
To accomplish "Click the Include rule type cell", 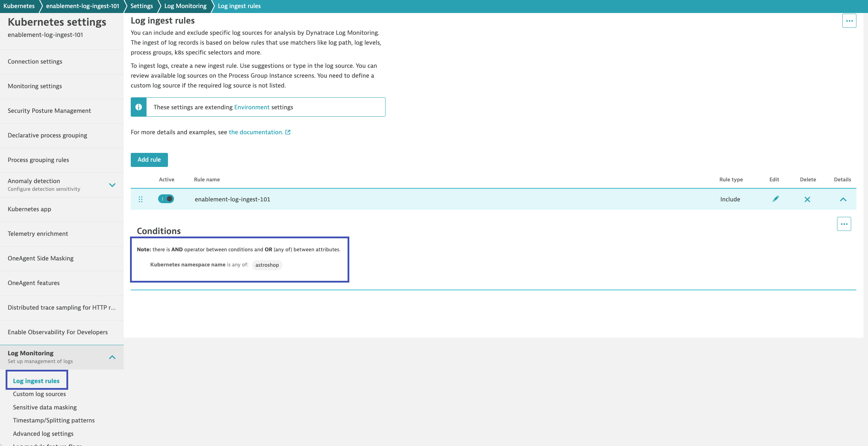I will [730, 199].
